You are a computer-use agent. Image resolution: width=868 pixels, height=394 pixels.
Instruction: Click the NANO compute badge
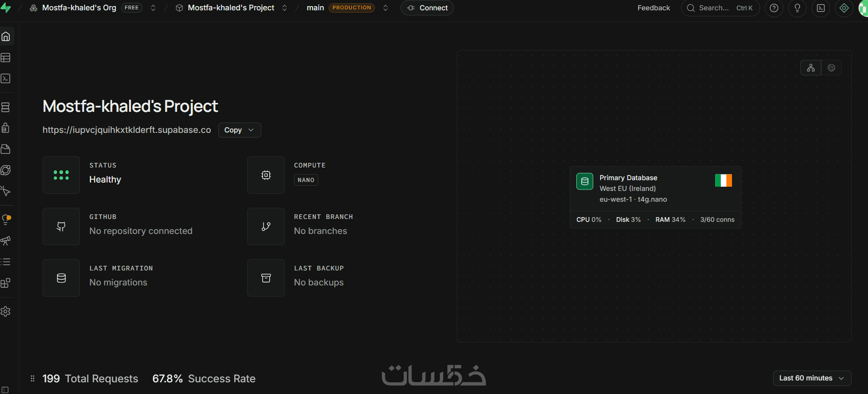306,180
